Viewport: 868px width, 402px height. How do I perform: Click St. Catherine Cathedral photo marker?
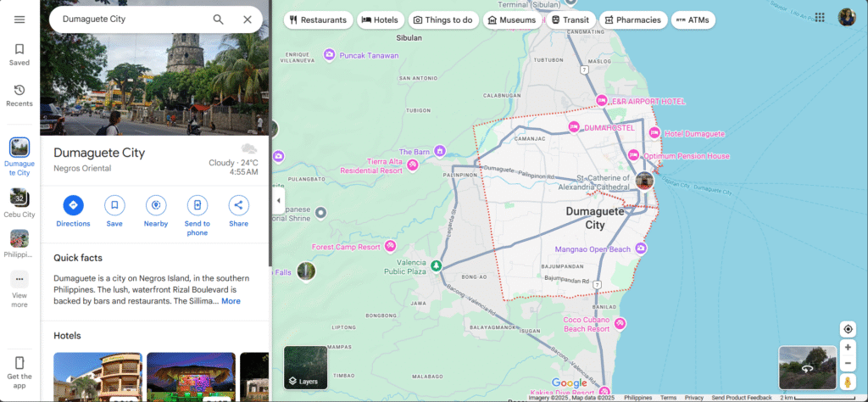644,181
